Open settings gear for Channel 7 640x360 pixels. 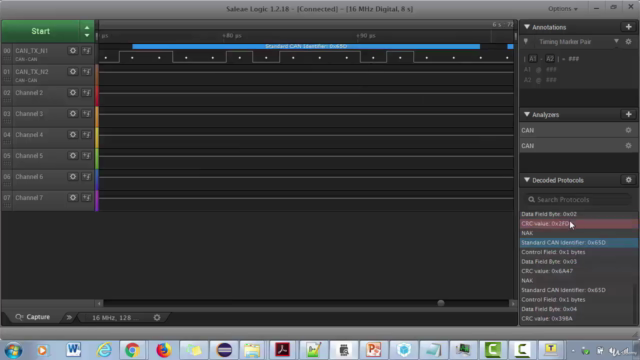(73, 198)
